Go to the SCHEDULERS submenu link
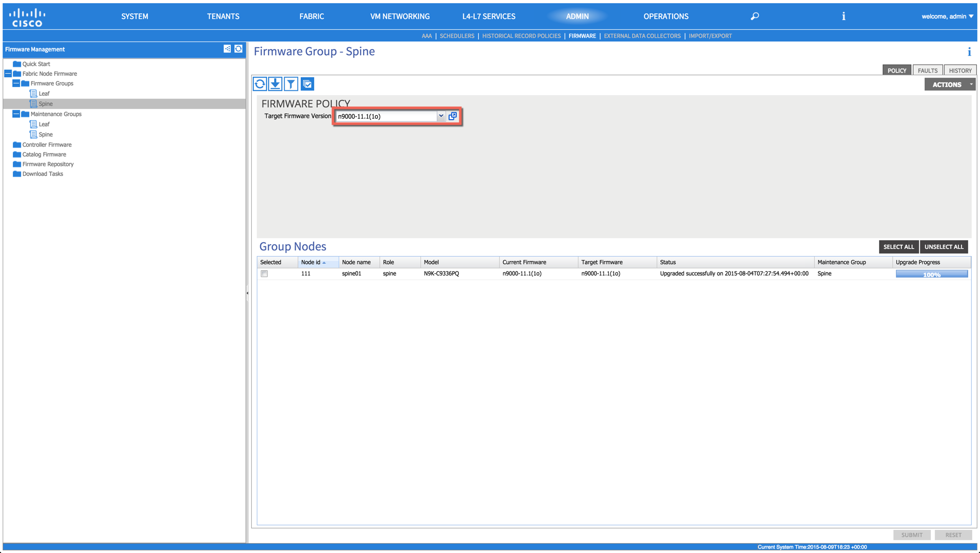This screenshot has width=980, height=553. coord(457,36)
